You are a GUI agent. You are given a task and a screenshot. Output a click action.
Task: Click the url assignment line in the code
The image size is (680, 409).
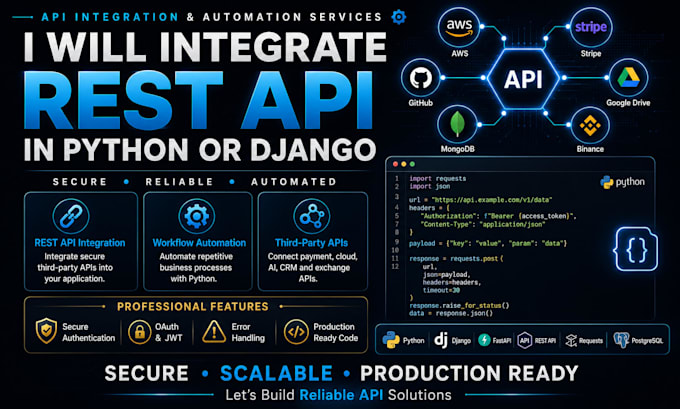(480, 200)
